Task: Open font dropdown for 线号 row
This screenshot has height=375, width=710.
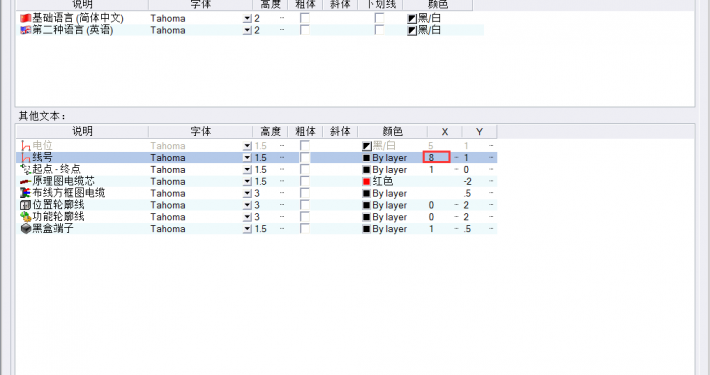Action: (247, 158)
